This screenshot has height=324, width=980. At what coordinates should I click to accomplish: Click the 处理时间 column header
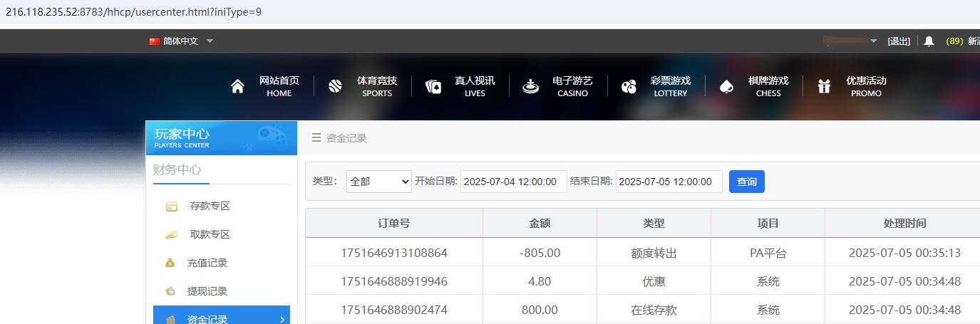coord(904,223)
